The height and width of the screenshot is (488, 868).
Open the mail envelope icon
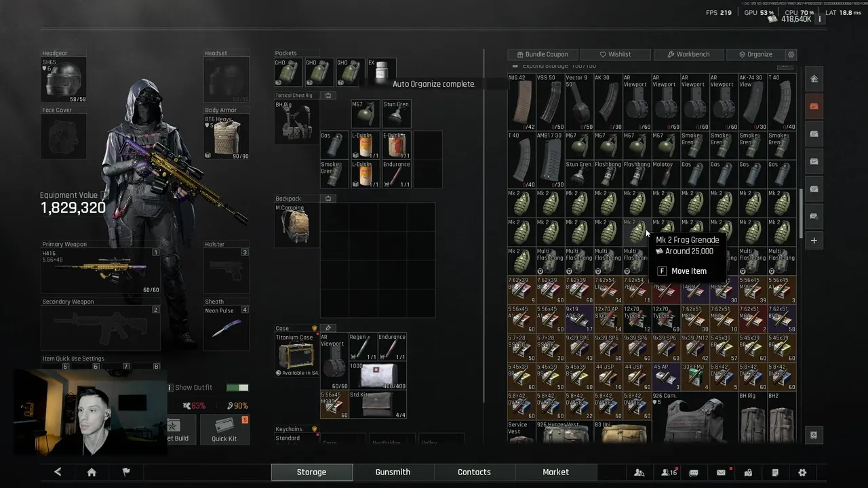[x=721, y=472]
